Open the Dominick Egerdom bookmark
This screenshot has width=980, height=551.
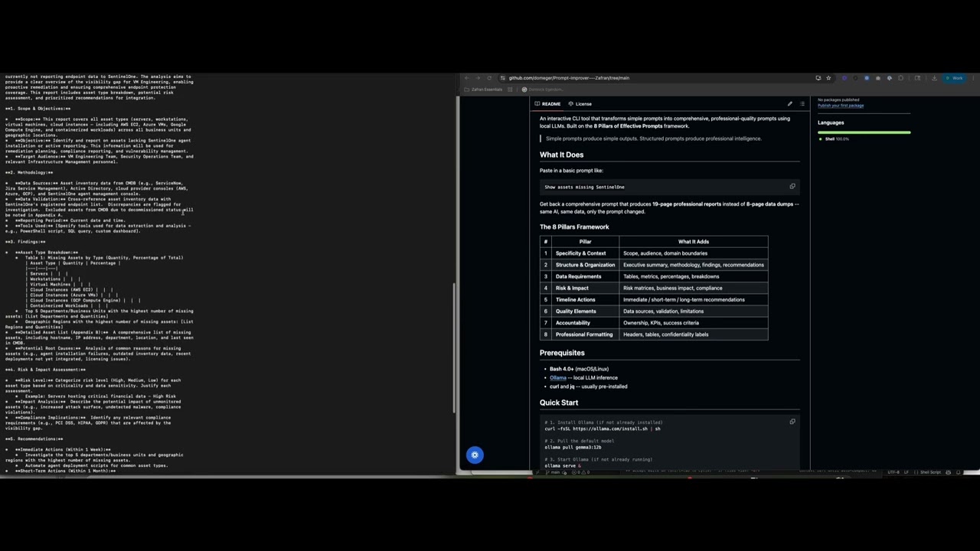pyautogui.click(x=542, y=90)
